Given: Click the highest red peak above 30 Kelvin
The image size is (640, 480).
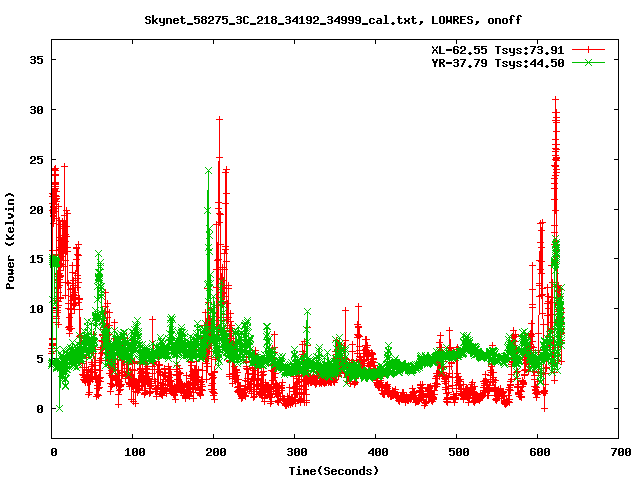Looking at the screenshot, I should [555, 99].
